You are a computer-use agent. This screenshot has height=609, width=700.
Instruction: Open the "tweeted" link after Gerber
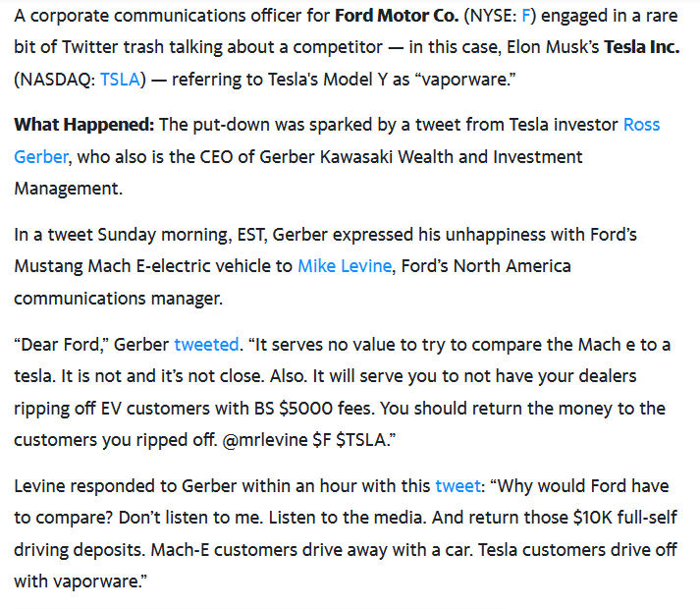pos(206,345)
